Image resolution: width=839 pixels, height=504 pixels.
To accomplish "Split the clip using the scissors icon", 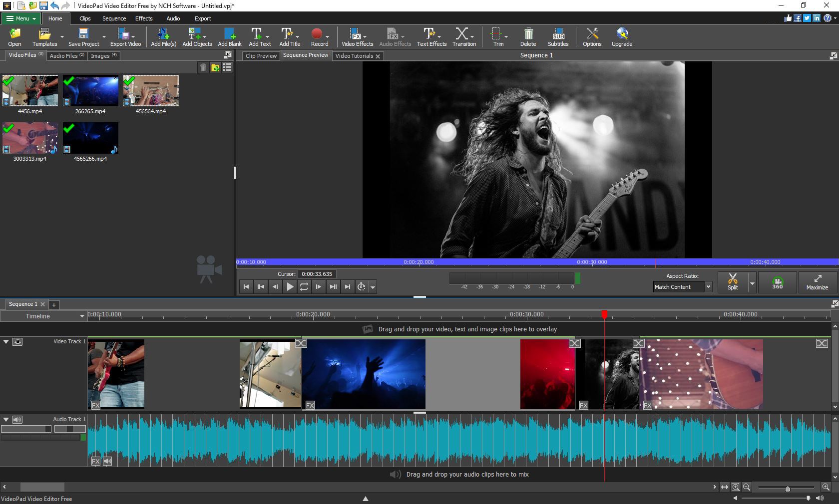I will coord(733,282).
